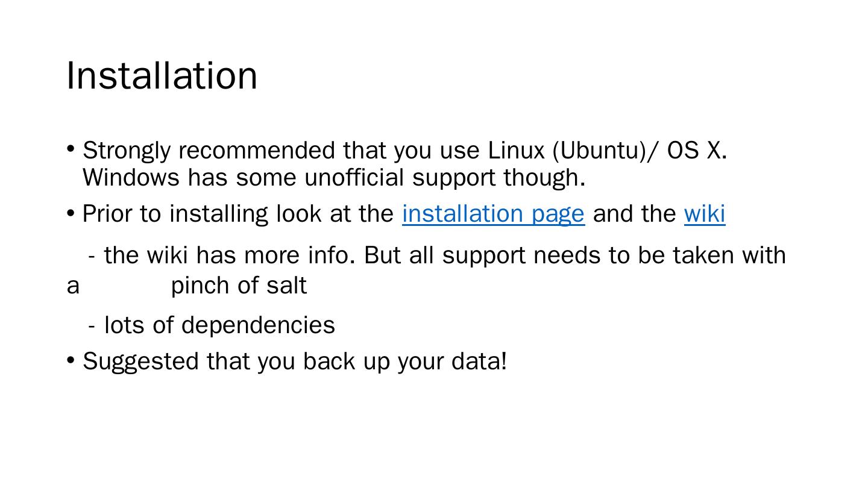Click the bullet before 'Strongly recommended'
The image size is (868, 488).
(x=71, y=148)
